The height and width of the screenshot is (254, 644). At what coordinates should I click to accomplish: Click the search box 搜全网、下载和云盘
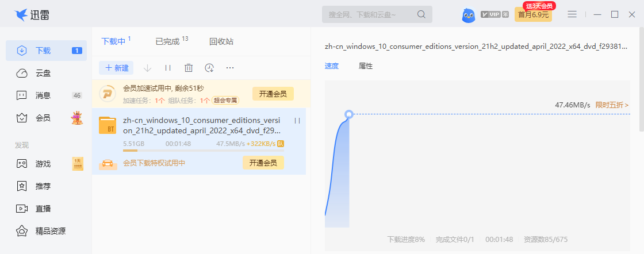click(377, 14)
